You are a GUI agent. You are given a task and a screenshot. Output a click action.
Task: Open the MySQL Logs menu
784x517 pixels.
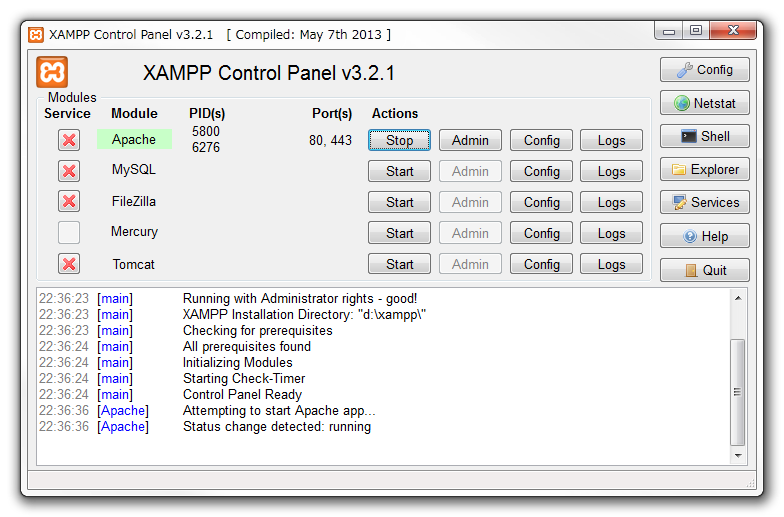pos(611,171)
